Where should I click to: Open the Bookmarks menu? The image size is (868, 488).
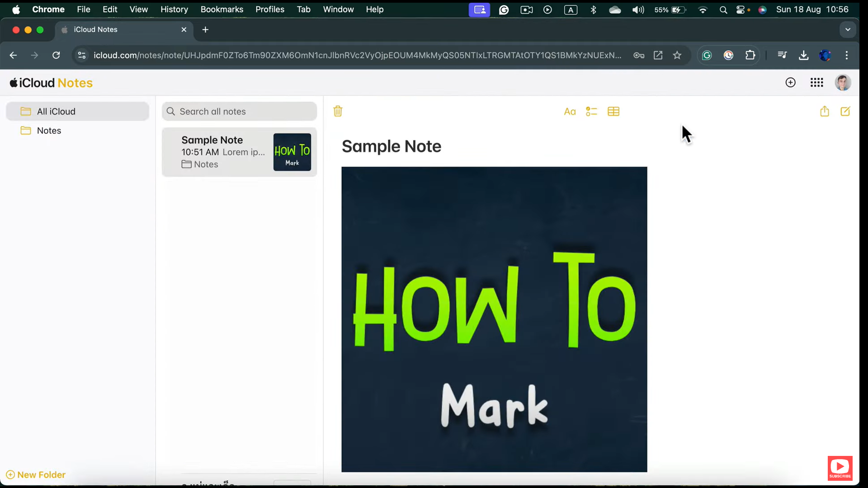[222, 9]
